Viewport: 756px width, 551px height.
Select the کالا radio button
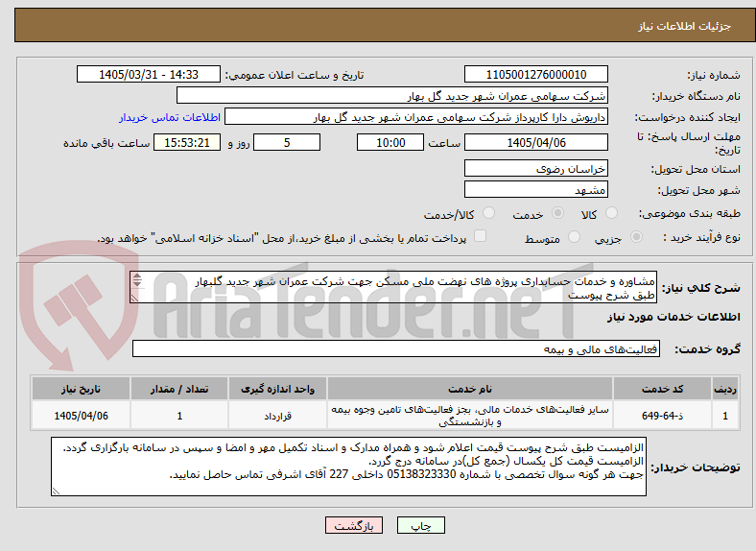pos(611,213)
